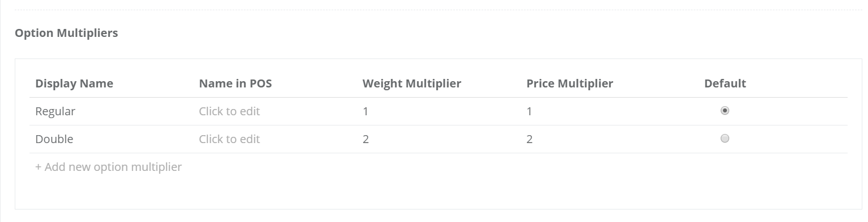
Task: Click the Default column header
Action: 725,83
